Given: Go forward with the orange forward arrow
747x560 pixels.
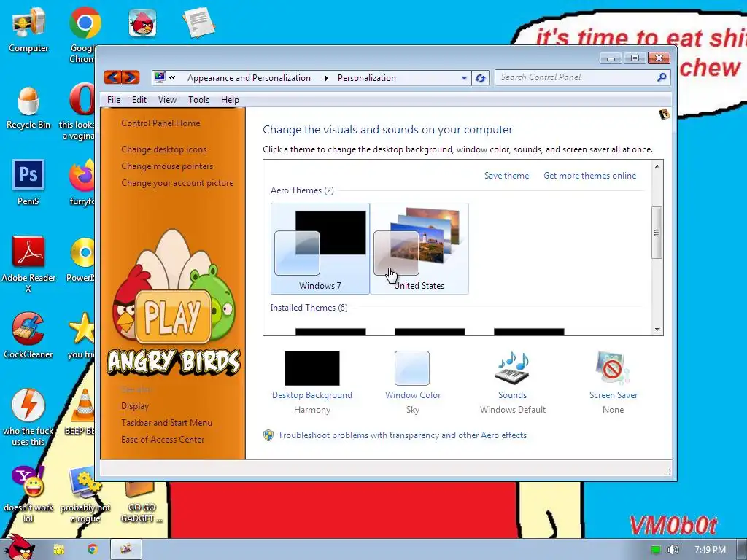Looking at the screenshot, I should click(131, 77).
